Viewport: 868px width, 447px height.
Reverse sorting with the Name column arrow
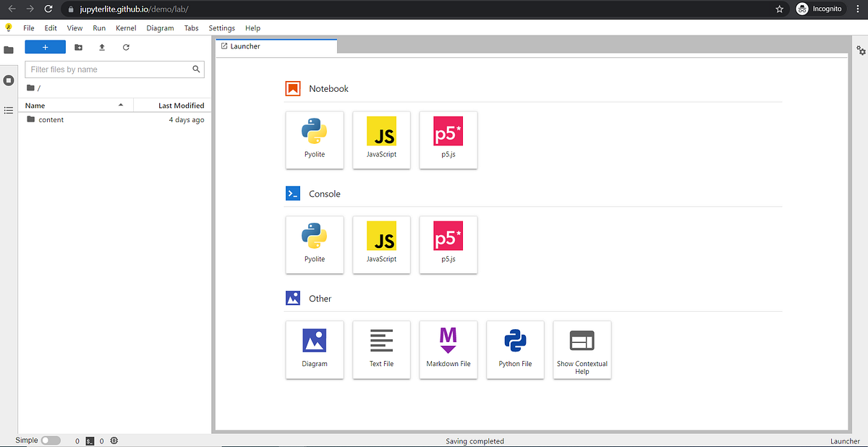pos(120,105)
